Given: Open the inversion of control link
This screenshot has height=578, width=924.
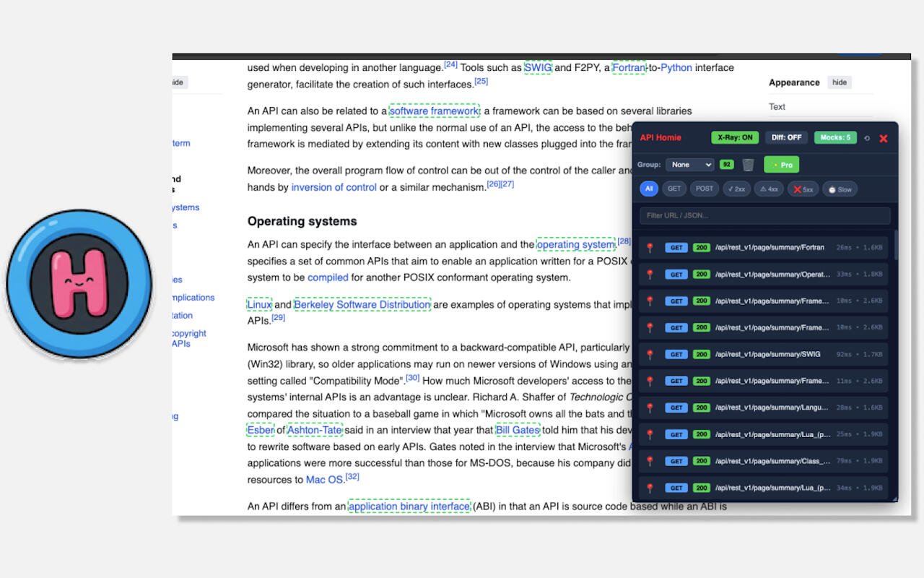Looking at the screenshot, I should coord(334,187).
